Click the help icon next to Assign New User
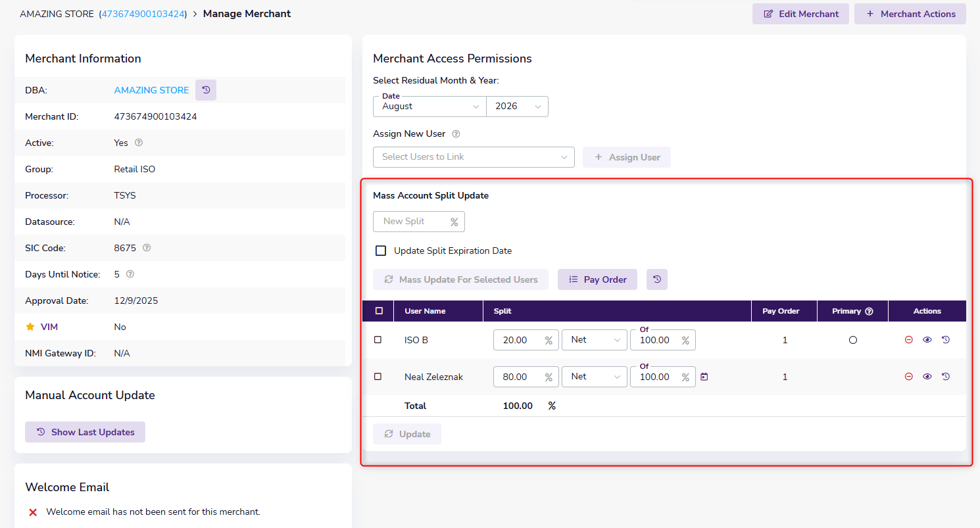 coord(456,133)
